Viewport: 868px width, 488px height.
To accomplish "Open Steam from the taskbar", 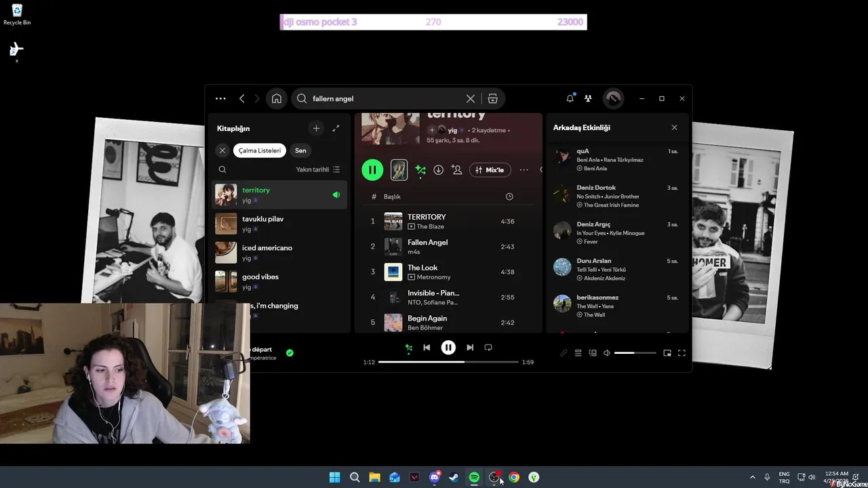I will pyautogui.click(x=454, y=477).
